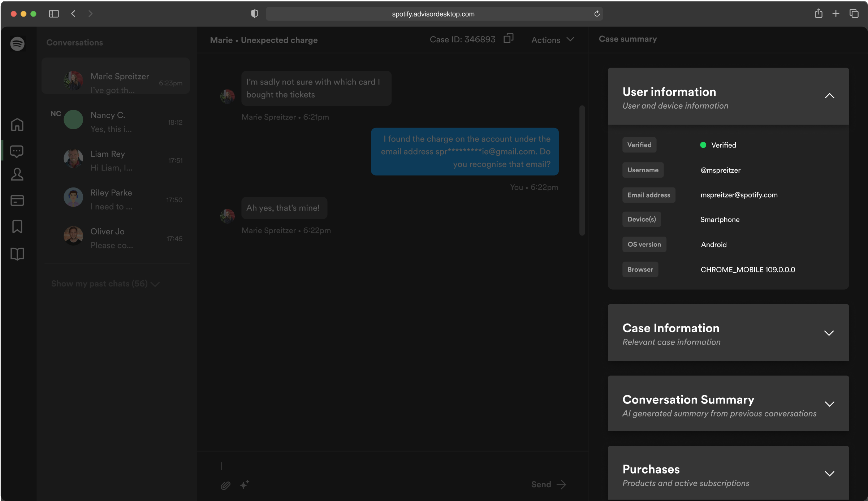Expand the Conversation Summary section

click(829, 404)
